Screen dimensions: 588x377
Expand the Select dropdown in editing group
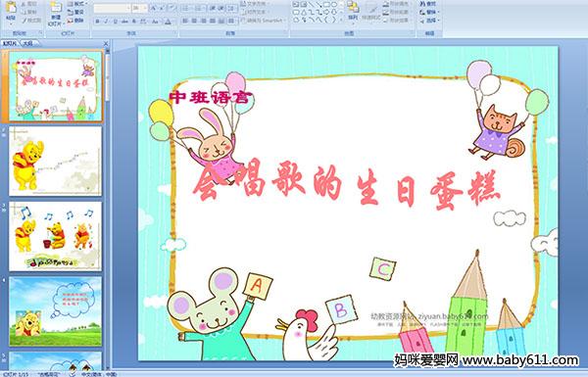pyautogui.click(x=429, y=21)
